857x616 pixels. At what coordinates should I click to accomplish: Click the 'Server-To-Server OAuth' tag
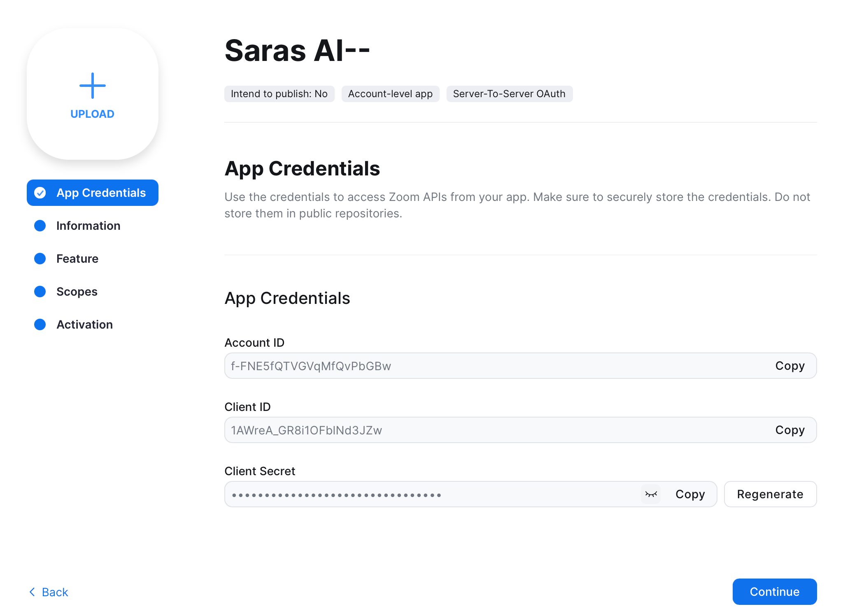[x=509, y=94]
